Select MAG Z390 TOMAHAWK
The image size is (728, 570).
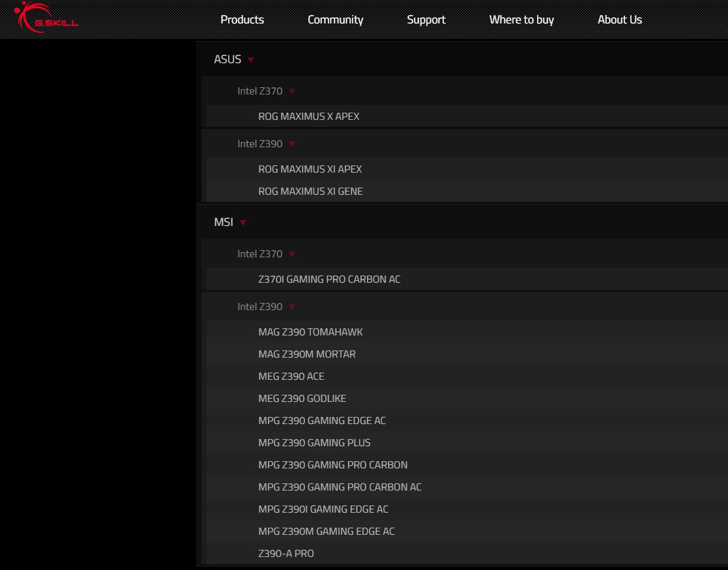coord(310,332)
